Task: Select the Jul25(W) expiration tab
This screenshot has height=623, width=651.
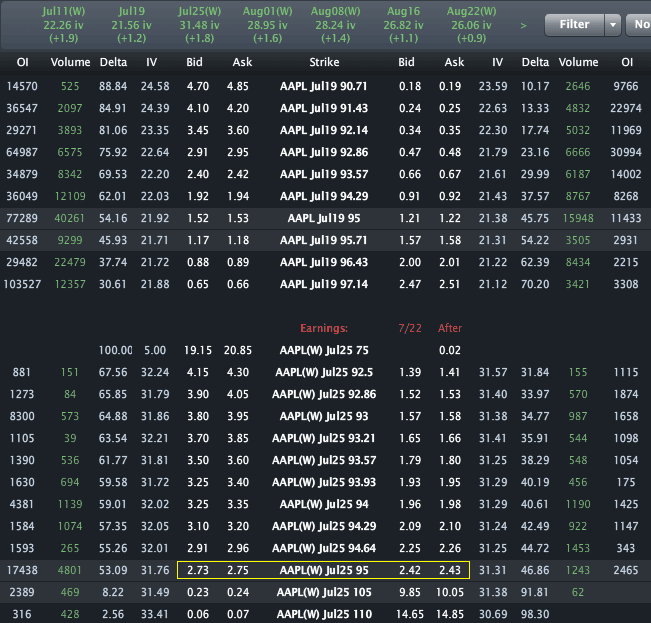Action: tap(199, 25)
